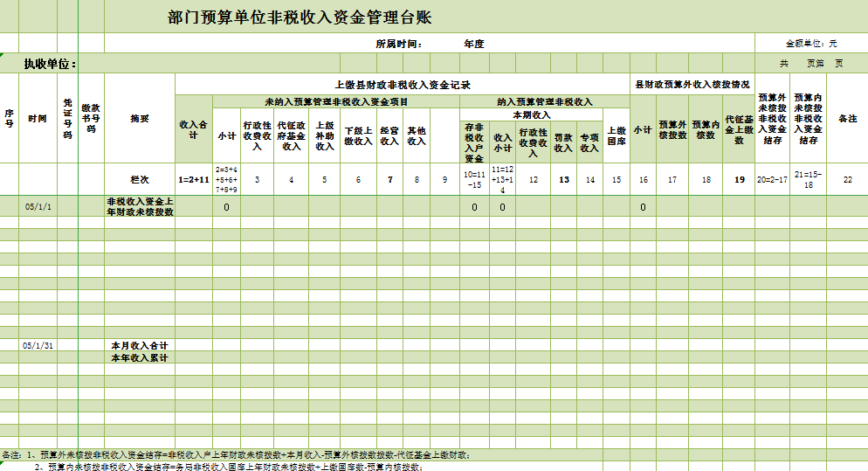Click the 预算内未核拨非税收入资金结存 header
This screenshot has height=471, width=868.
(x=809, y=119)
